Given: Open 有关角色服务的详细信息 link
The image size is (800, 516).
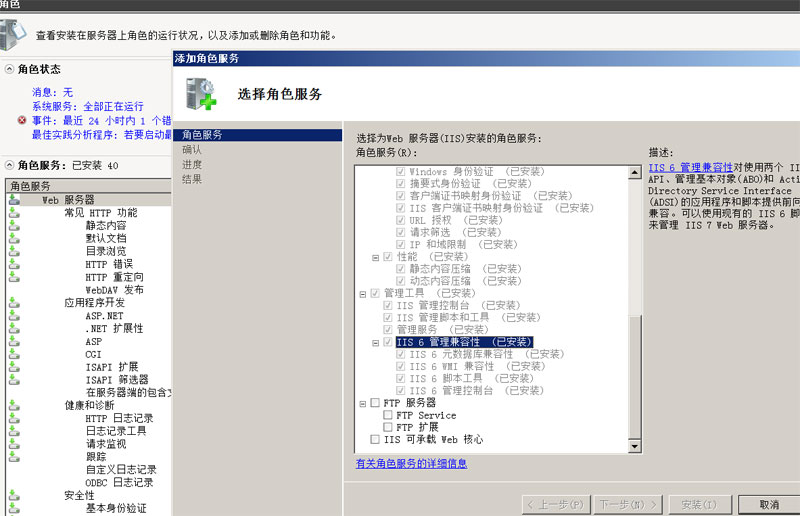Looking at the screenshot, I should click(411, 463).
